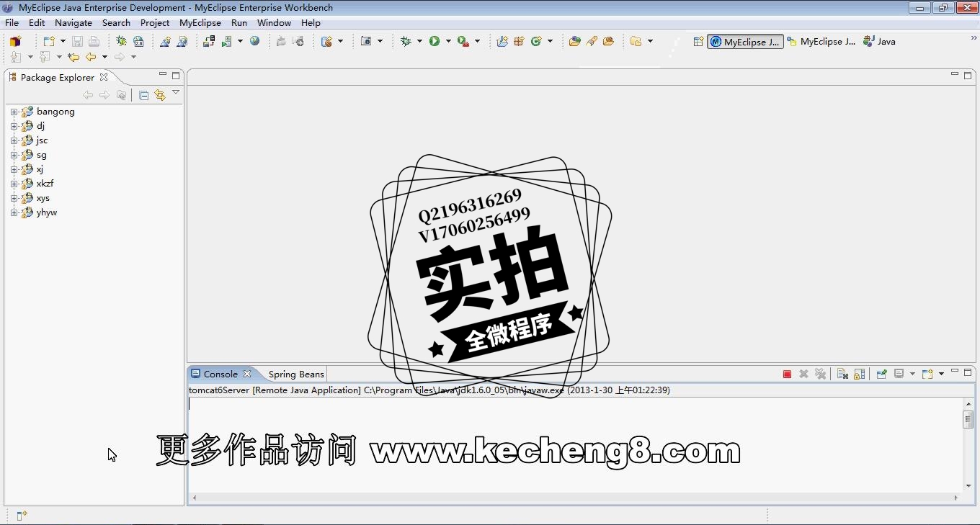Screen dimensions: 980x525
Task: Click inside the console text area
Action: [x=574, y=444]
